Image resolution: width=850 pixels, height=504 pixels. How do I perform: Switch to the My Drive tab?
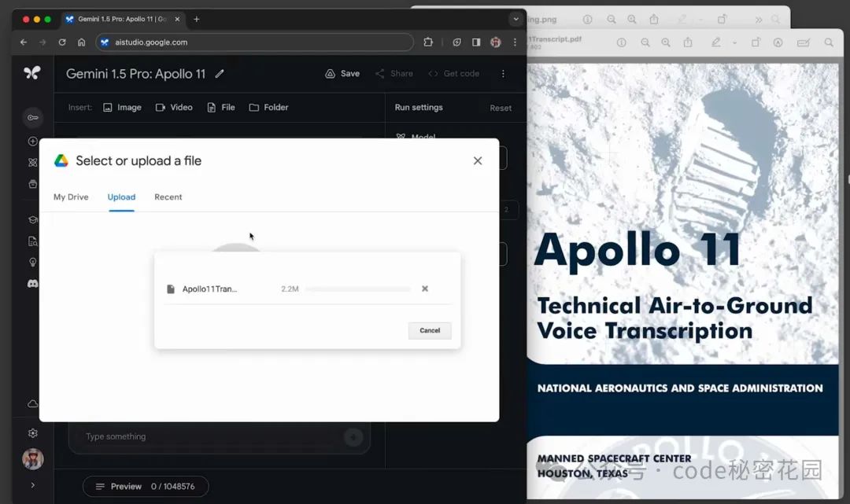71,197
